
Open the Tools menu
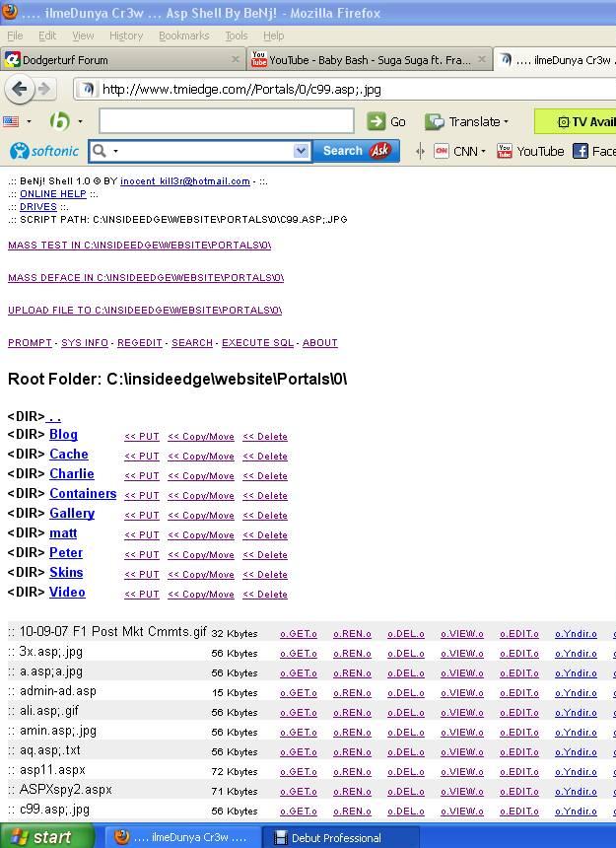pyautogui.click(x=237, y=35)
